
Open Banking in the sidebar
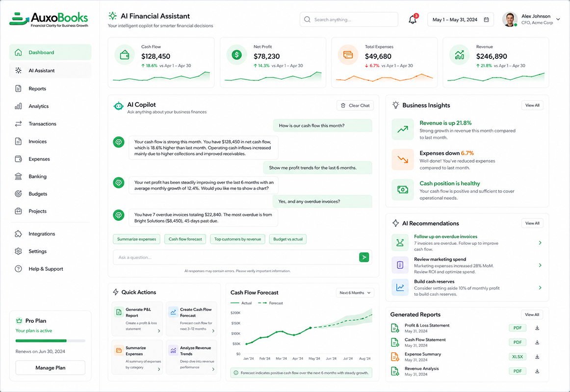(50, 176)
